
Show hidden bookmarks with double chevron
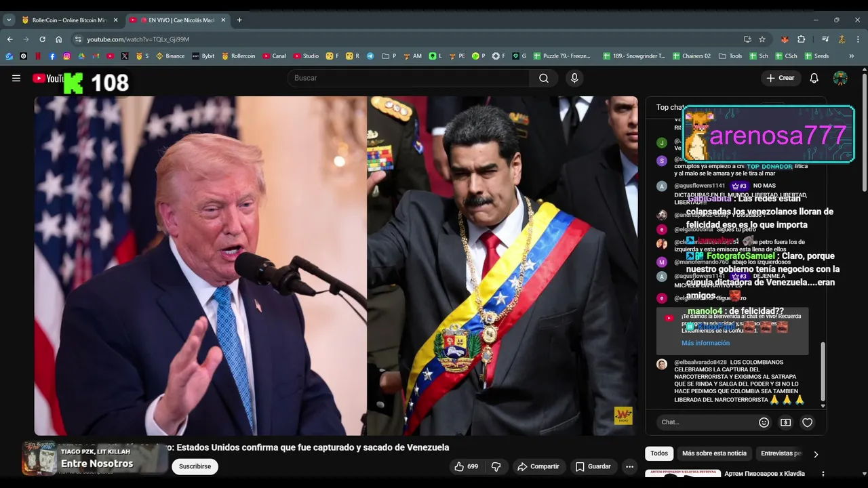pos(852,56)
